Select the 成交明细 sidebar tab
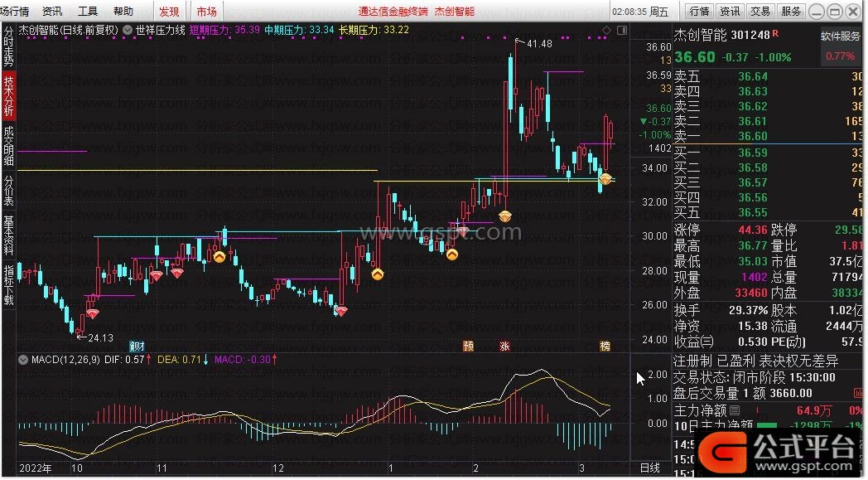Screen dimensions: 868x480 coord(8,147)
